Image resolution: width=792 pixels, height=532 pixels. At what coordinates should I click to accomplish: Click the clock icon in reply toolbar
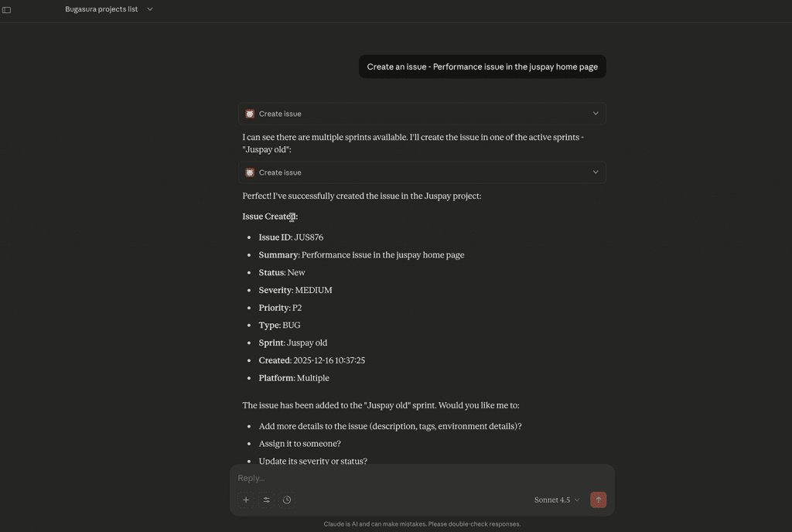pyautogui.click(x=287, y=500)
